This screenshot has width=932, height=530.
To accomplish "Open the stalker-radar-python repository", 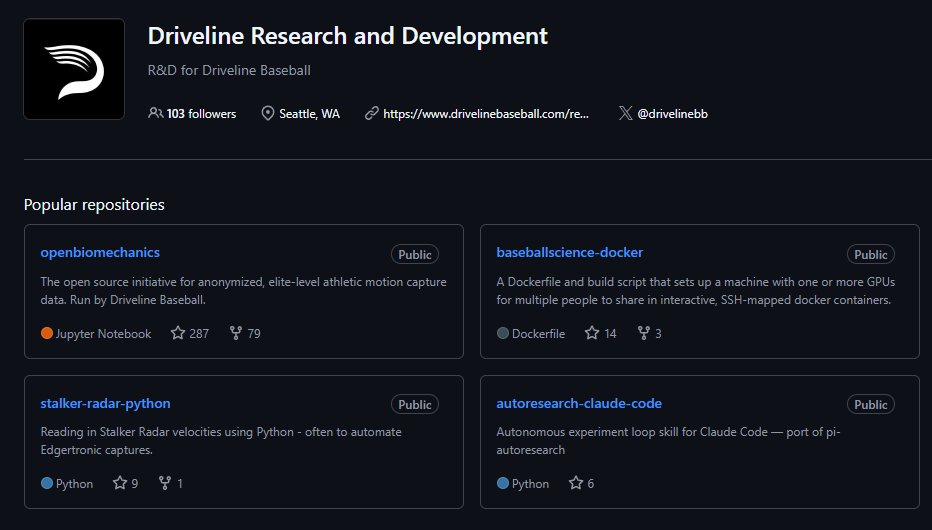I will (105, 403).
